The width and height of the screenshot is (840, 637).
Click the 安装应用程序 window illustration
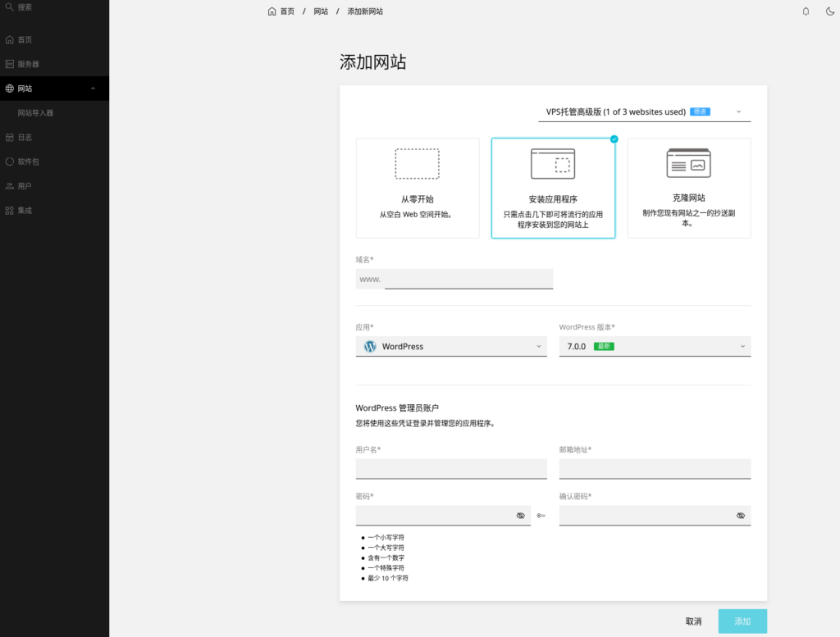point(553,164)
